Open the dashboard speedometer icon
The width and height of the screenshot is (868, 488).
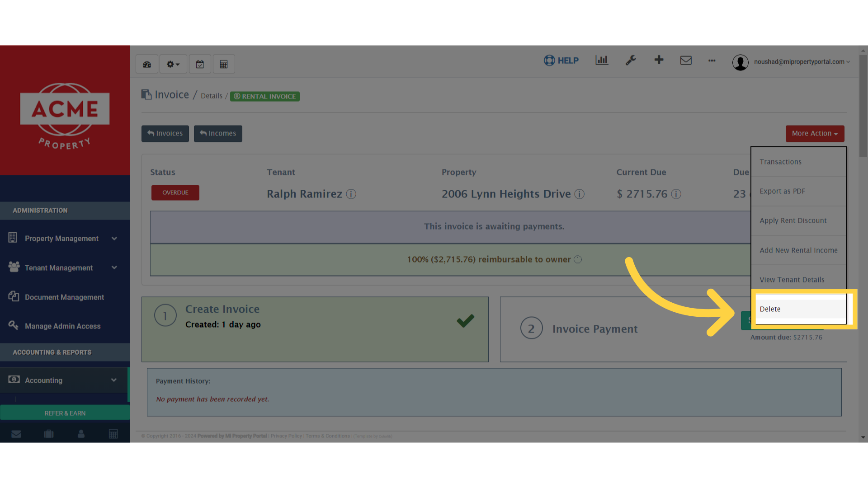[146, 64]
